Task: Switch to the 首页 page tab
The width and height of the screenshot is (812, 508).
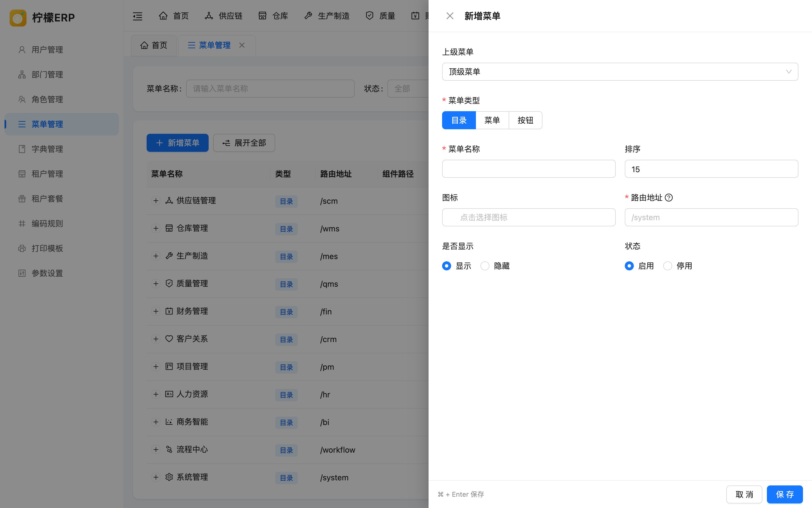Action: pos(154,45)
